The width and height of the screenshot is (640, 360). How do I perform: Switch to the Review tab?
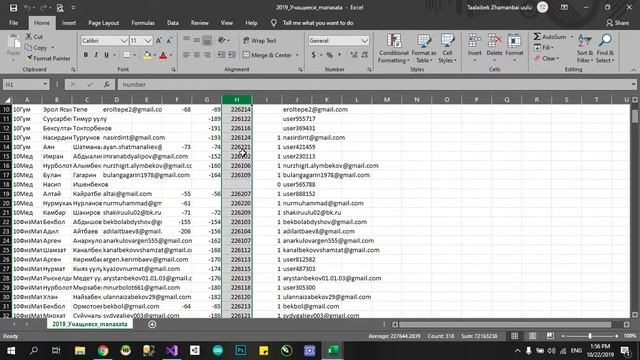point(200,23)
